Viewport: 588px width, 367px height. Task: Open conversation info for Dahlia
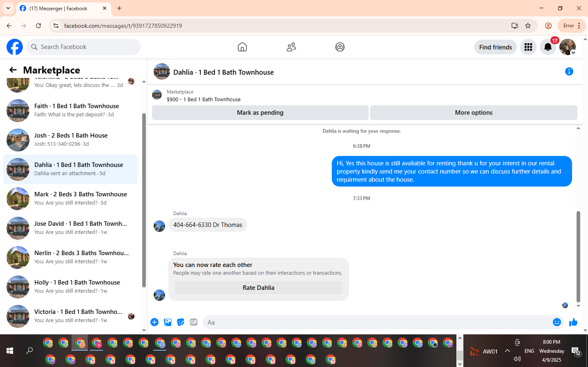click(569, 71)
